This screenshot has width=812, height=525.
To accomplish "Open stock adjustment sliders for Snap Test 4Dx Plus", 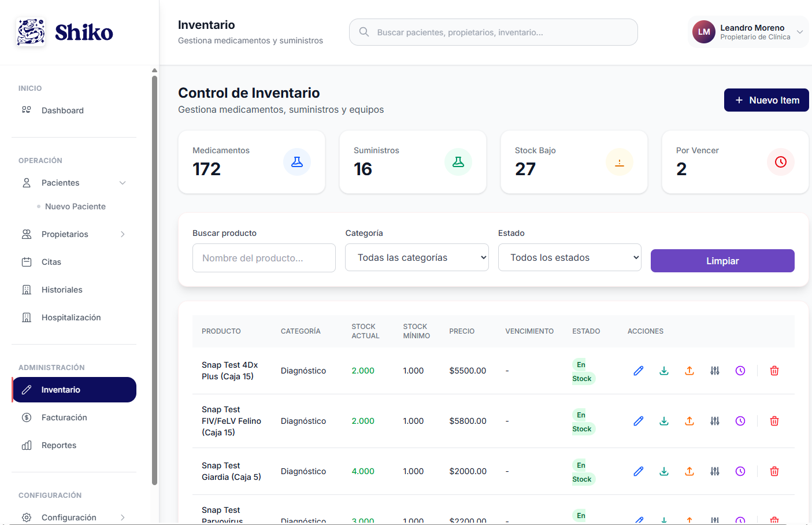I will click(714, 371).
